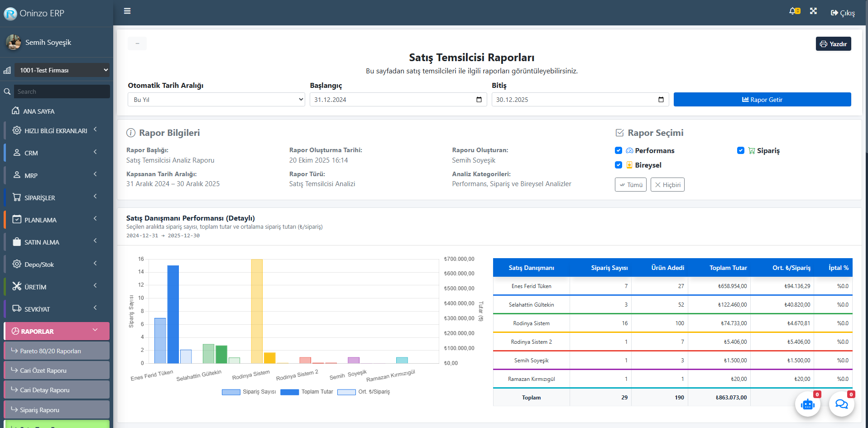868x428 pixels.
Task: Click the calendar icon in Bitiş field
Action: coord(661,100)
